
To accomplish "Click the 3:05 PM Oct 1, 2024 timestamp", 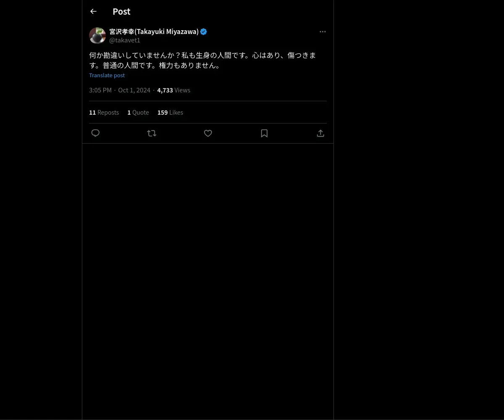I will coord(120,90).
